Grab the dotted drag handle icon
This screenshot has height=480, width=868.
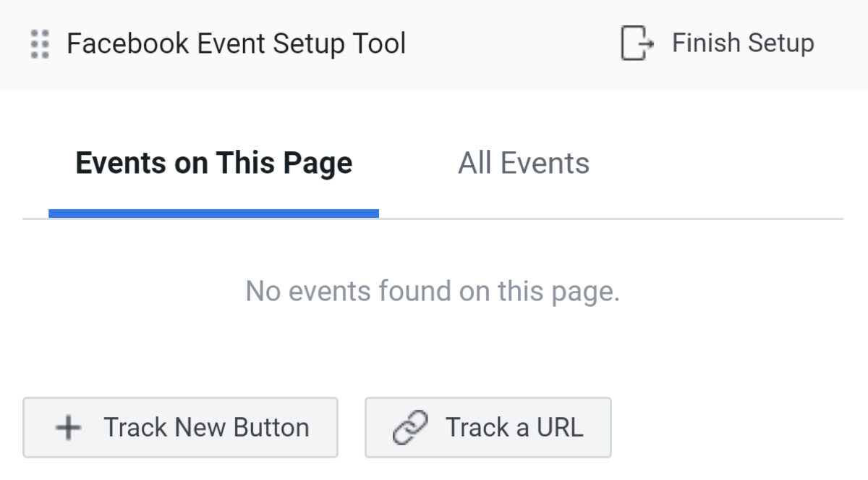pos(40,44)
